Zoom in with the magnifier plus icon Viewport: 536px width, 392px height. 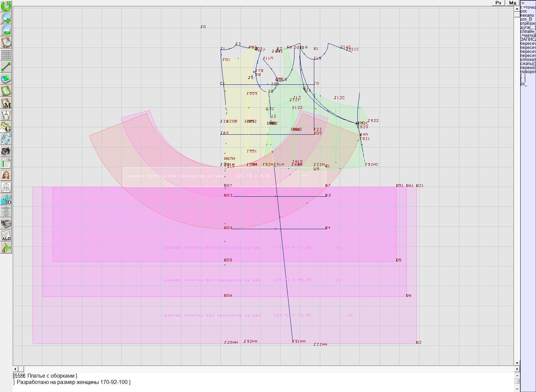(x=6, y=18)
